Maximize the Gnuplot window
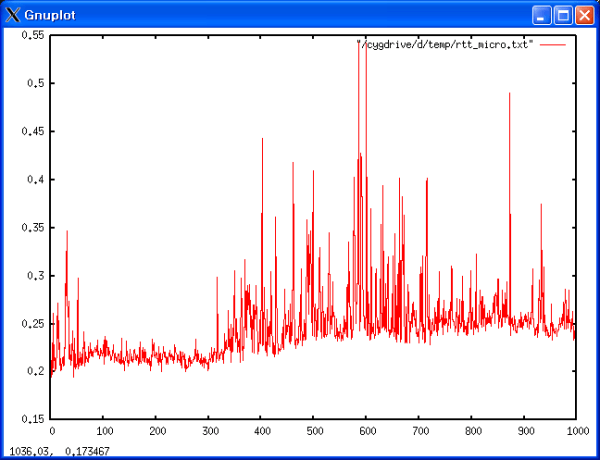This screenshot has width=600, height=460. (x=563, y=15)
